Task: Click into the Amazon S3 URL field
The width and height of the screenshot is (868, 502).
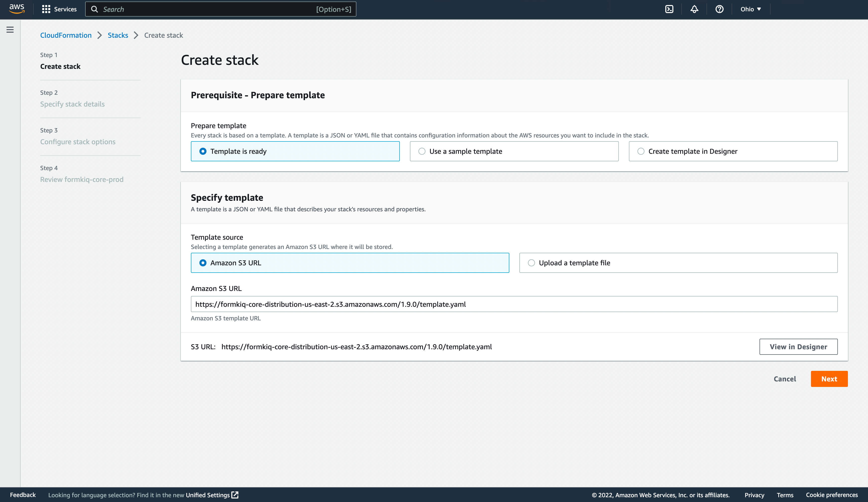Action: (x=514, y=304)
